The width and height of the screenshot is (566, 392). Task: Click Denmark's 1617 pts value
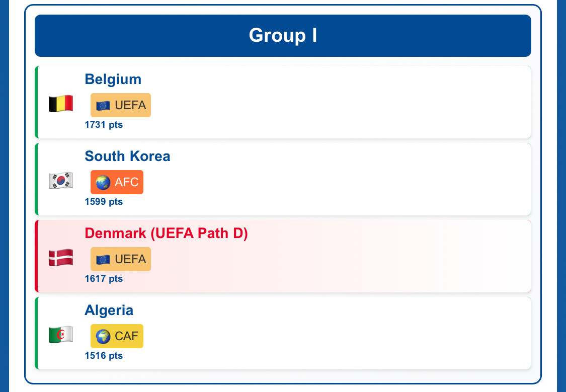[x=104, y=279]
